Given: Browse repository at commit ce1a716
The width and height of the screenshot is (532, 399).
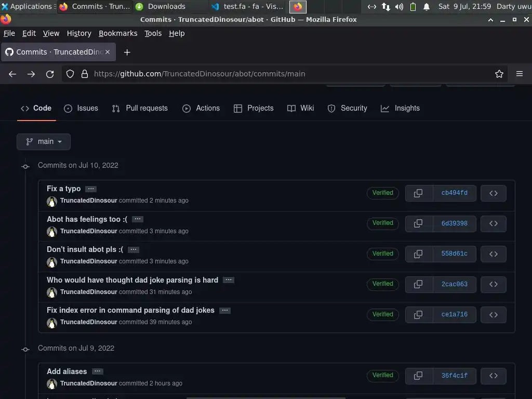Looking at the screenshot, I should [494, 314].
